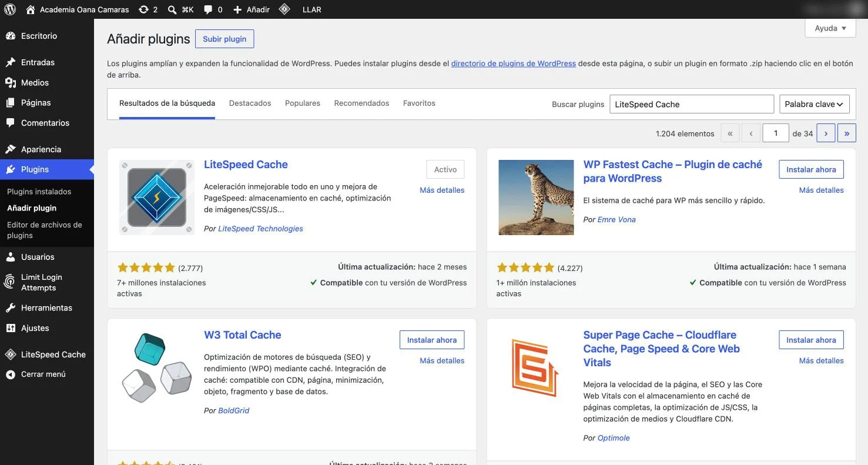Go to next results page arrow
The width and height of the screenshot is (868, 465).
826,133
